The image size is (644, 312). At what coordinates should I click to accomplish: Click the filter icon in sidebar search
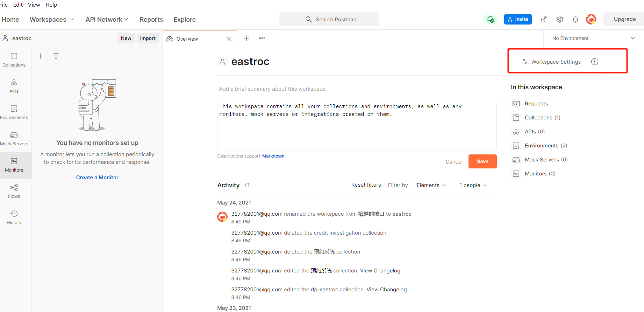tap(56, 56)
